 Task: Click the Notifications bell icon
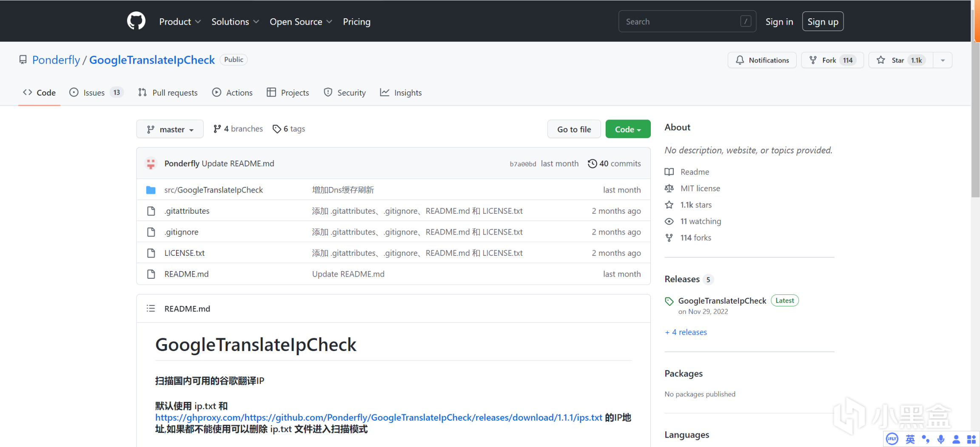740,60
